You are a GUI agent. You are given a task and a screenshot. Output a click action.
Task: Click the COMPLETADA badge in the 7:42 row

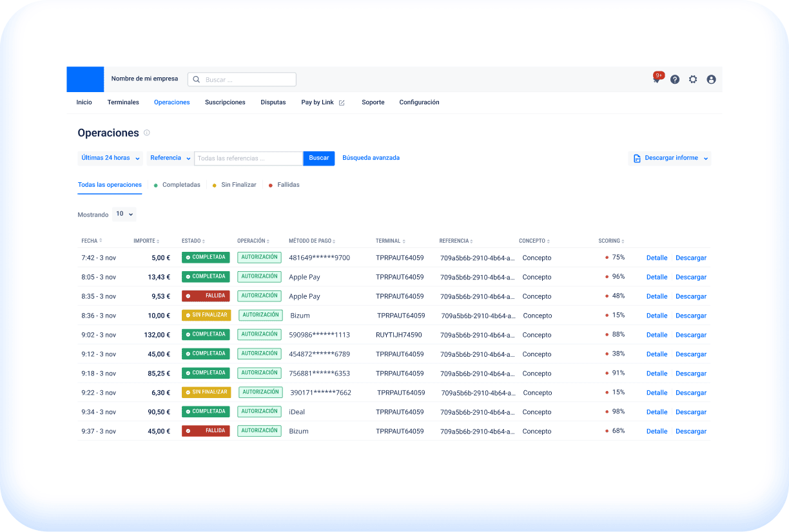click(x=206, y=257)
